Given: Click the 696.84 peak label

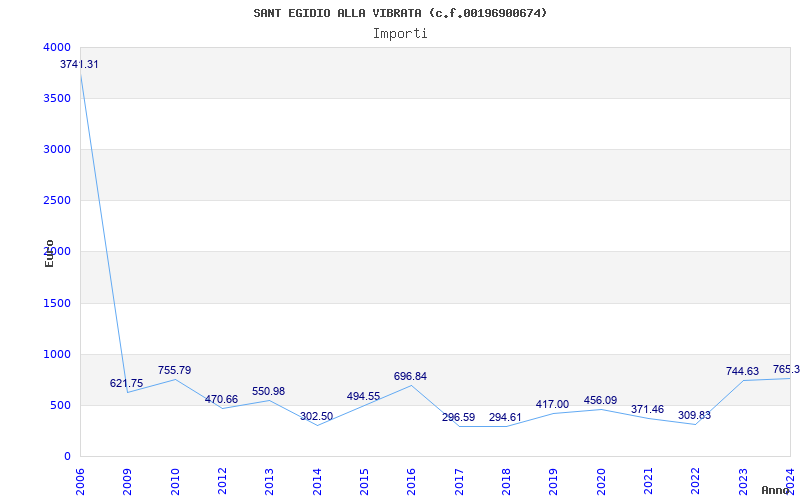Looking at the screenshot, I should pos(410,376).
